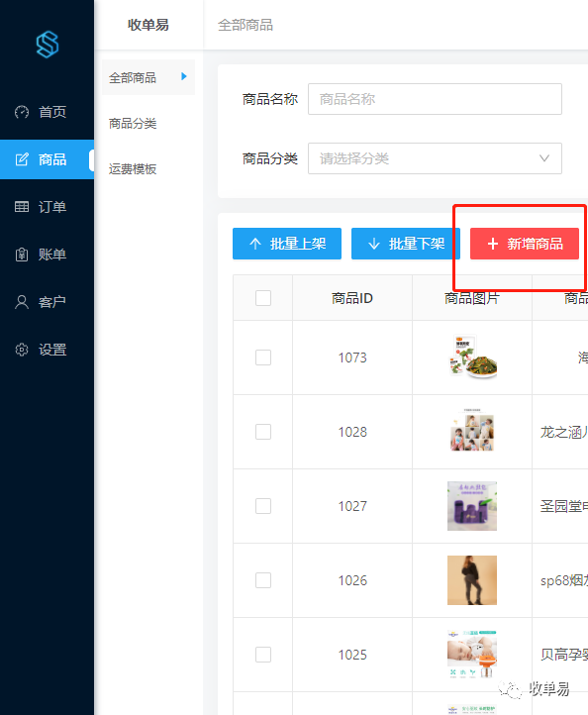
Task: Open 订单 table icon in sidebar
Action: click(x=22, y=207)
